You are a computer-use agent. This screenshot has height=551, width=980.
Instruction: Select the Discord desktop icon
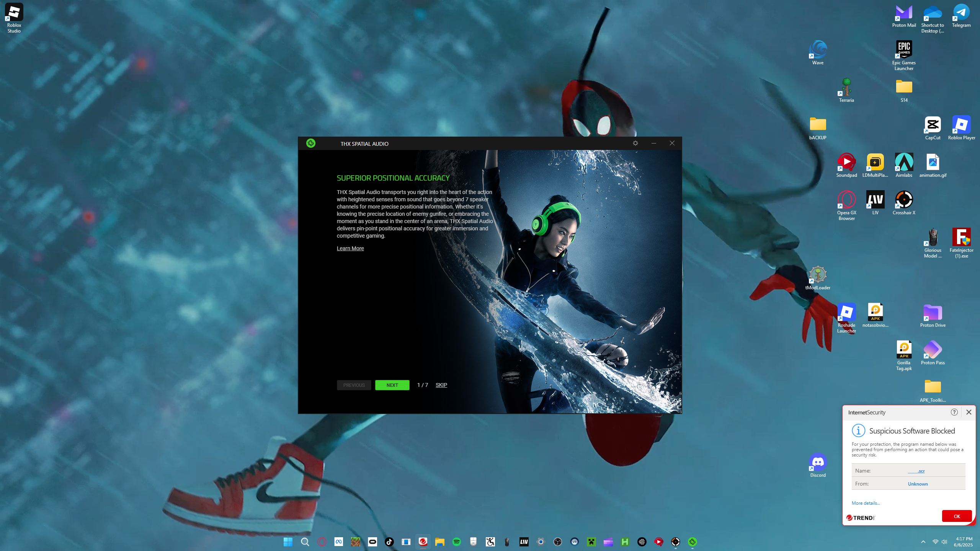(818, 465)
